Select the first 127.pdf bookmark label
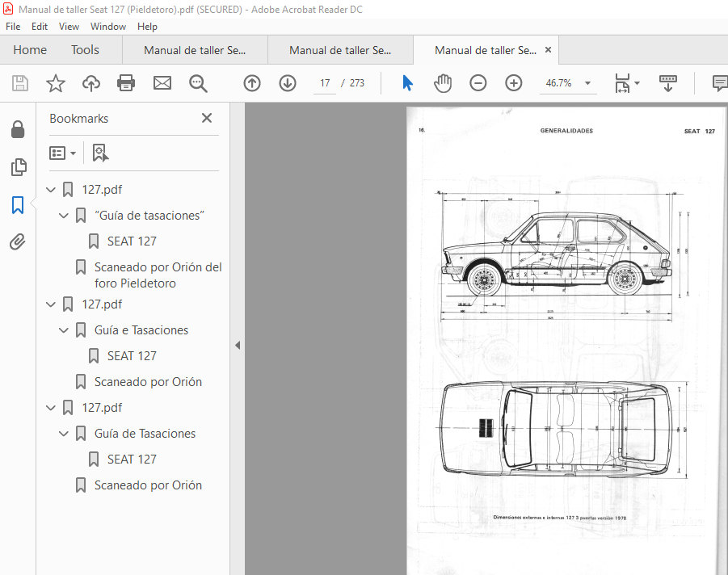 tap(102, 190)
